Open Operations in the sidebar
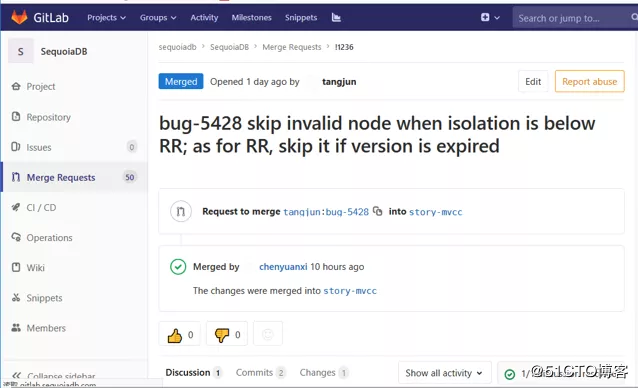638x388 pixels. pyautogui.click(x=49, y=238)
